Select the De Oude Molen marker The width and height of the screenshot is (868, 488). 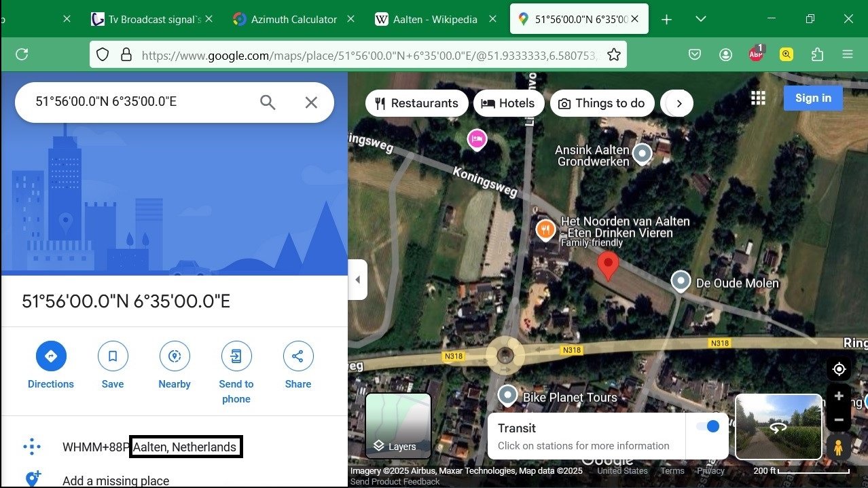click(x=681, y=281)
